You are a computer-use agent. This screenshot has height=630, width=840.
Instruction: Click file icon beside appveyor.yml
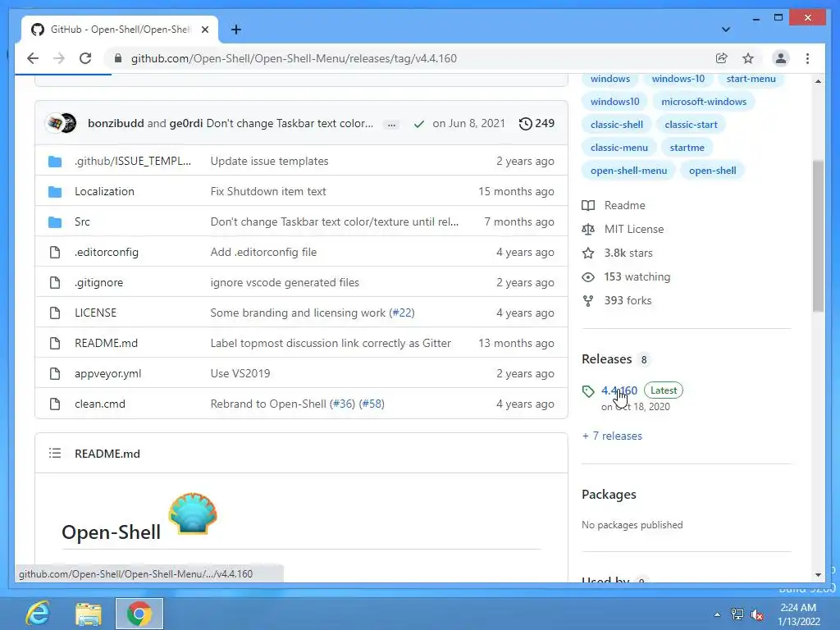pyautogui.click(x=55, y=373)
